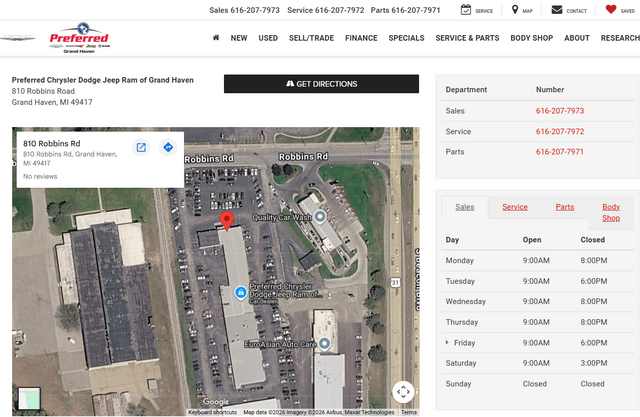Open larger map from address card icon
The height and width of the screenshot is (417, 640).
click(141, 148)
